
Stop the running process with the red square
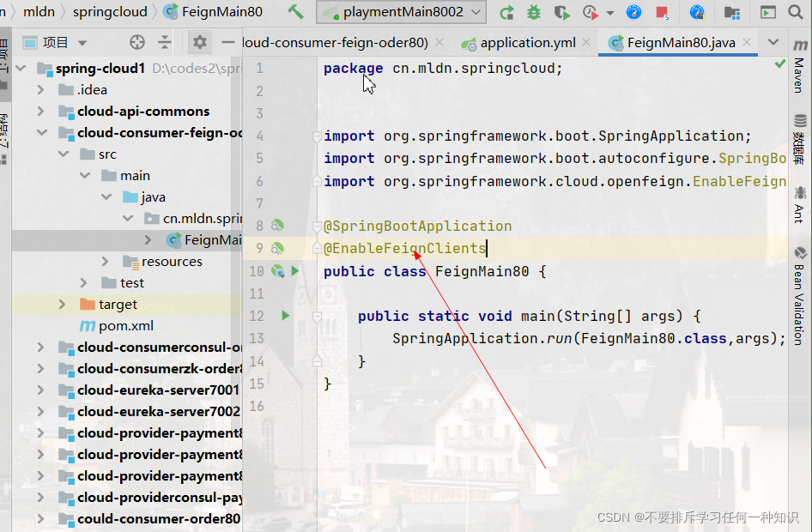tap(662, 12)
